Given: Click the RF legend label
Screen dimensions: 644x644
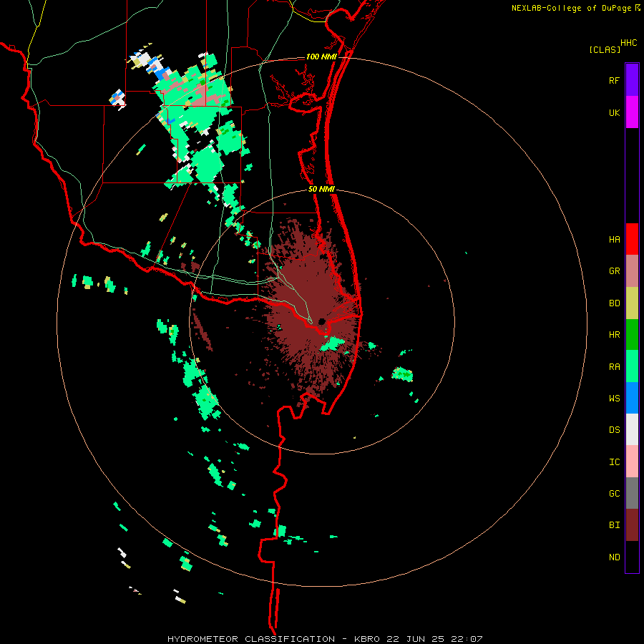Looking at the screenshot, I should 614,81.
